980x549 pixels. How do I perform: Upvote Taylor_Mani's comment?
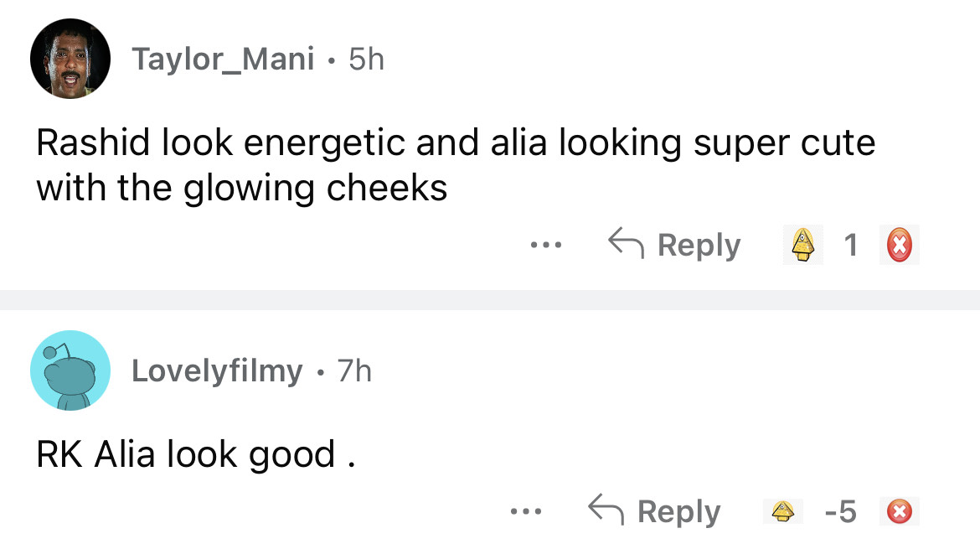point(803,245)
